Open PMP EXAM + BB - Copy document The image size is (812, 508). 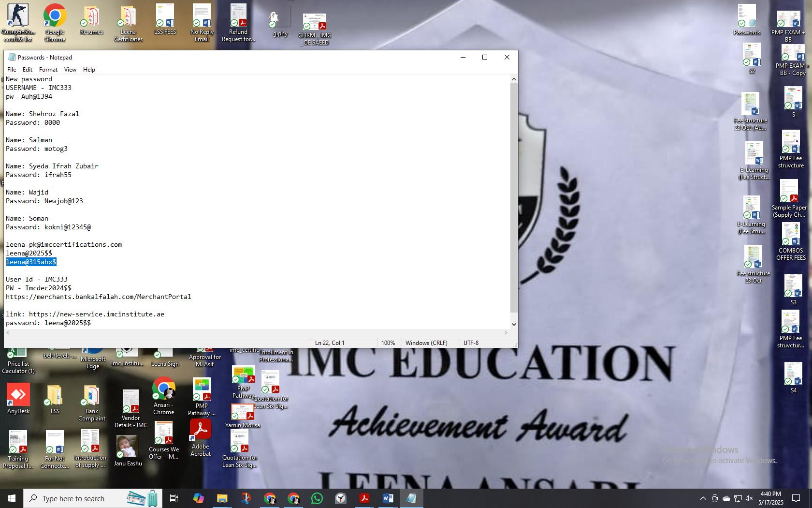point(792,60)
